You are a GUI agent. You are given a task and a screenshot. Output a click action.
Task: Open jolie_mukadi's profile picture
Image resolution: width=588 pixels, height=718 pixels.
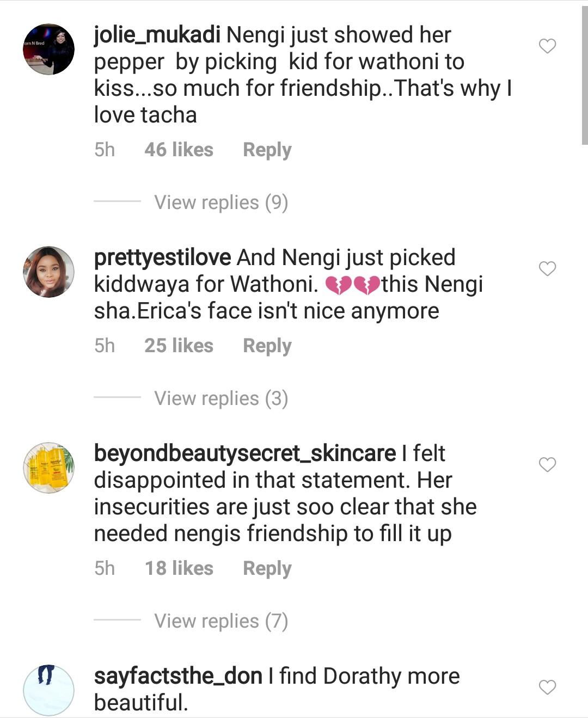tap(48, 49)
